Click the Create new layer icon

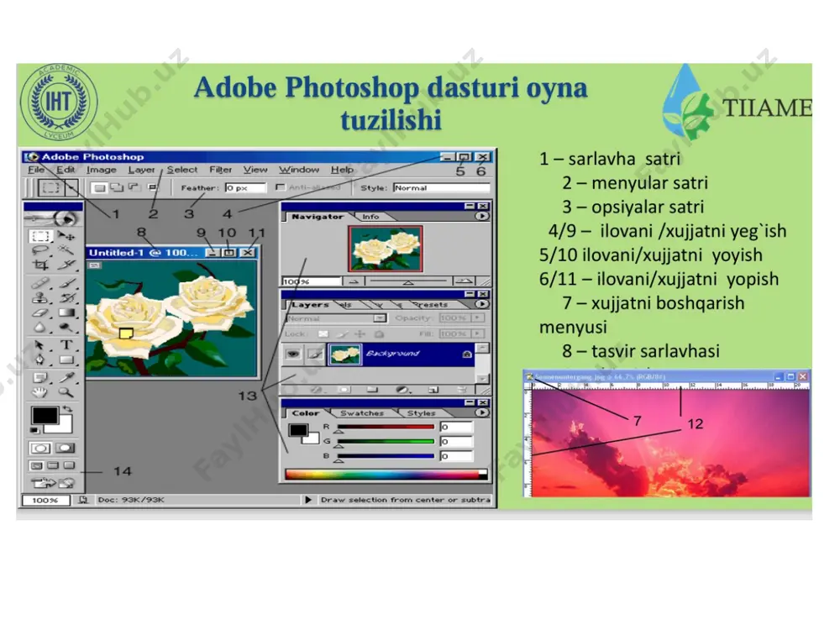pyautogui.click(x=433, y=390)
